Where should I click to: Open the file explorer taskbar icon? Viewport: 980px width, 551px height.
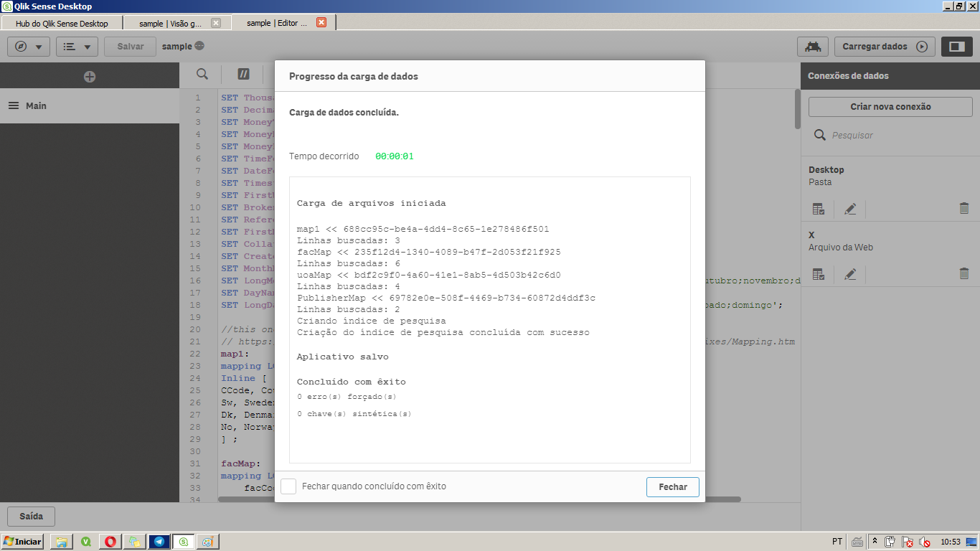click(62, 542)
